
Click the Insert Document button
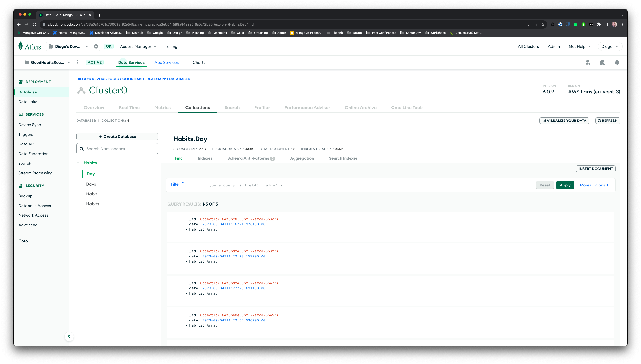[x=596, y=169]
